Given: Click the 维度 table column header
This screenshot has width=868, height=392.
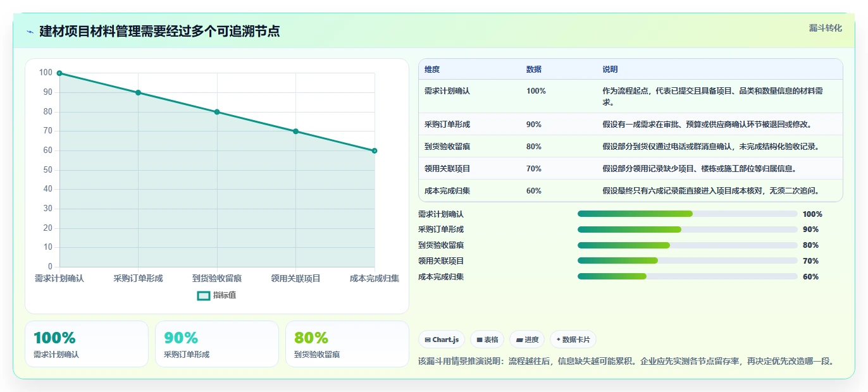Looking at the screenshot, I should (x=432, y=70).
